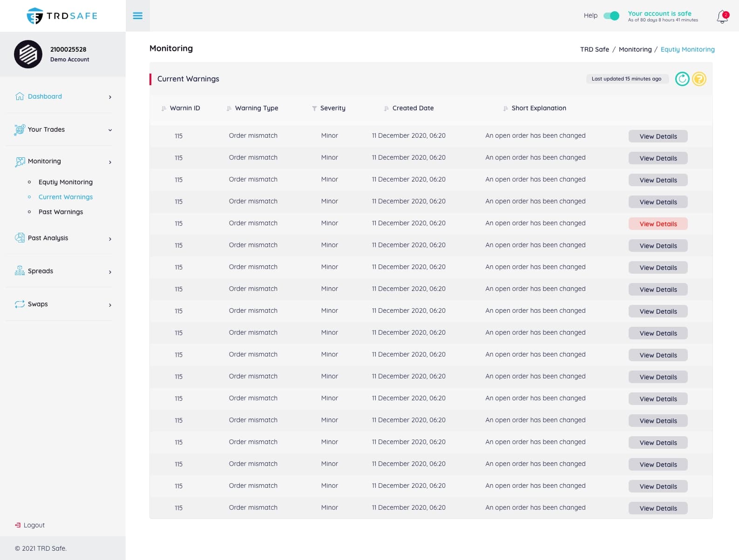Image resolution: width=739 pixels, height=560 pixels.
Task: Click the Warning Type column header
Action: [257, 108]
